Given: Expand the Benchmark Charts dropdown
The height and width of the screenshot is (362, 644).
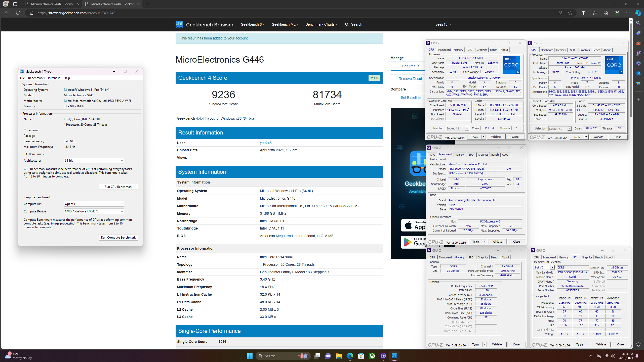Looking at the screenshot, I should point(321,24).
